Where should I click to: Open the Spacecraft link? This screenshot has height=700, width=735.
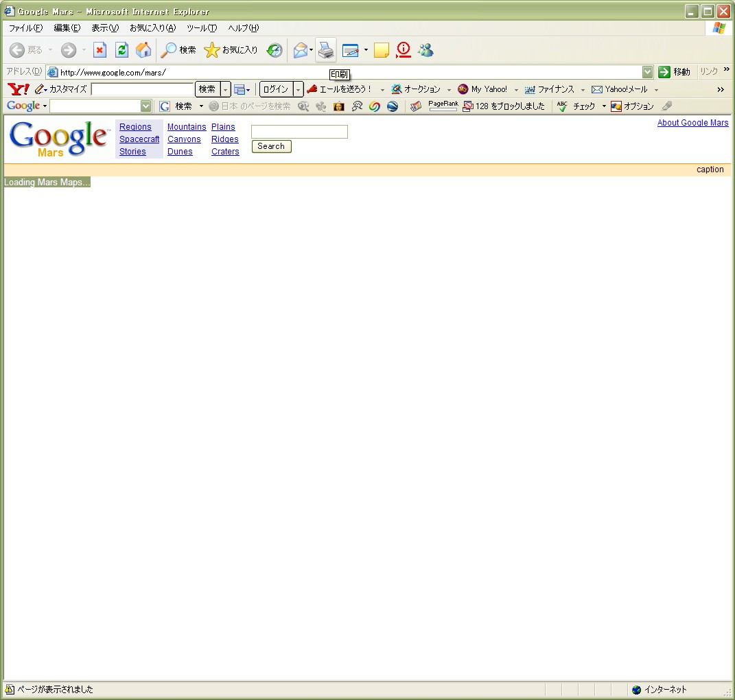(x=139, y=139)
